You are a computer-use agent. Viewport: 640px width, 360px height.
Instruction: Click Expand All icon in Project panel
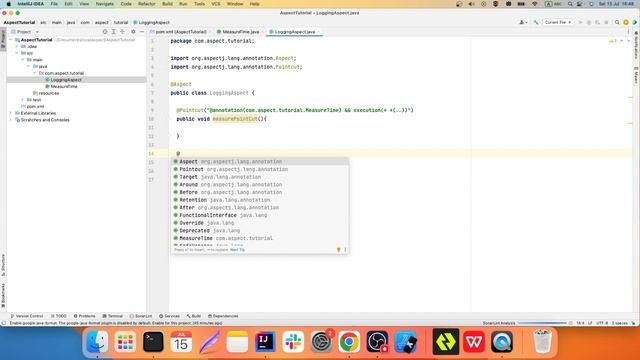pyautogui.click(x=113, y=32)
